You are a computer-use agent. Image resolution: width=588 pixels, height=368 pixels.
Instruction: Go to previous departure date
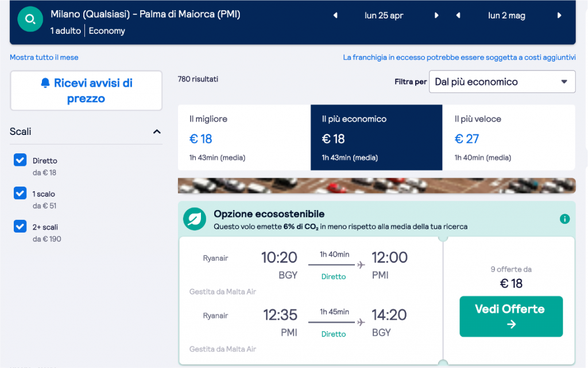[x=336, y=16]
